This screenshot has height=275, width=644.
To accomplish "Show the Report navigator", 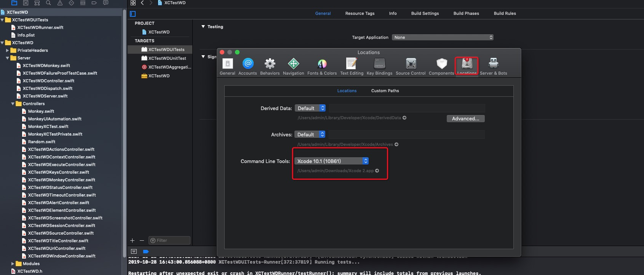I will tap(105, 3).
